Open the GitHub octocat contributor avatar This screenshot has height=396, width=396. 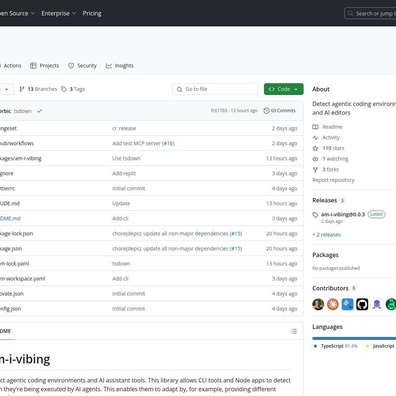point(362,304)
